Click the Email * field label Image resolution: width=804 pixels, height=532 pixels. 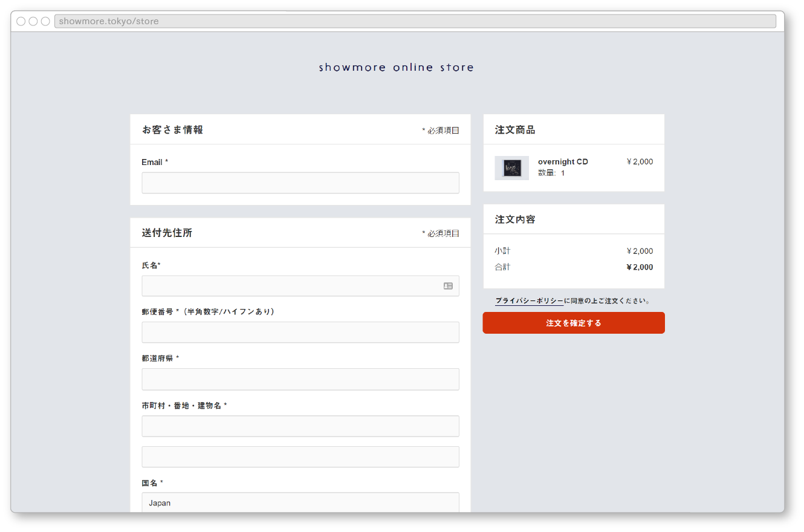[155, 162]
